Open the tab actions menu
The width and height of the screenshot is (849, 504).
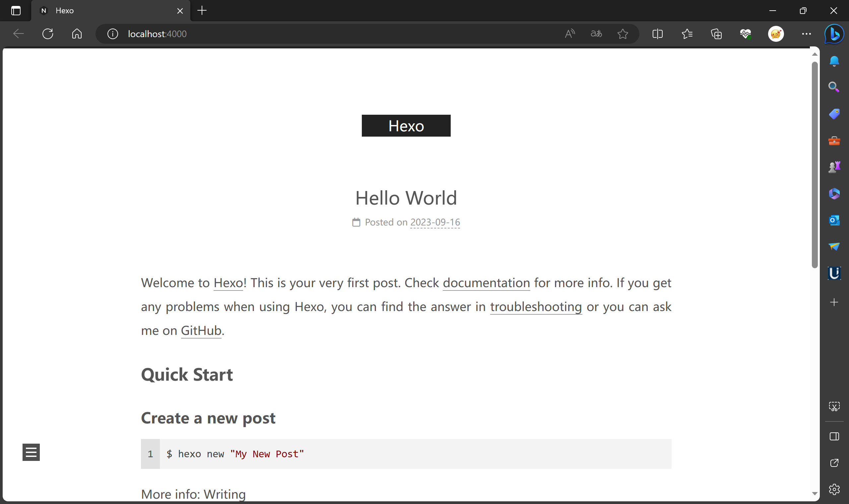coord(16,11)
